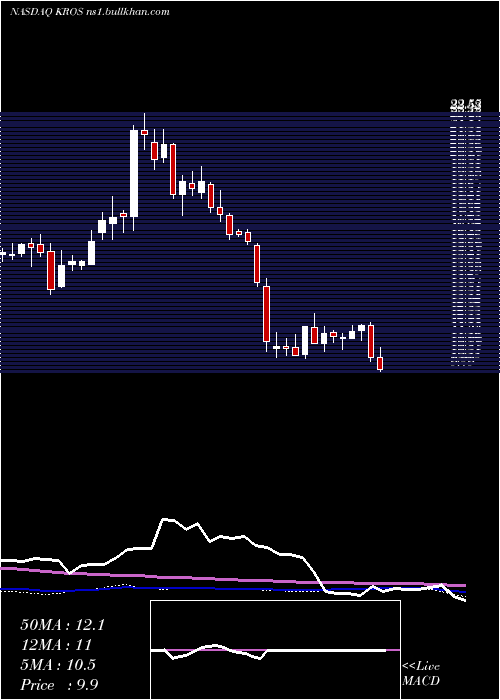The width and height of the screenshot is (500, 700).
Task: Click the <<Live MACD label
Action: pyautogui.click(x=421, y=674)
